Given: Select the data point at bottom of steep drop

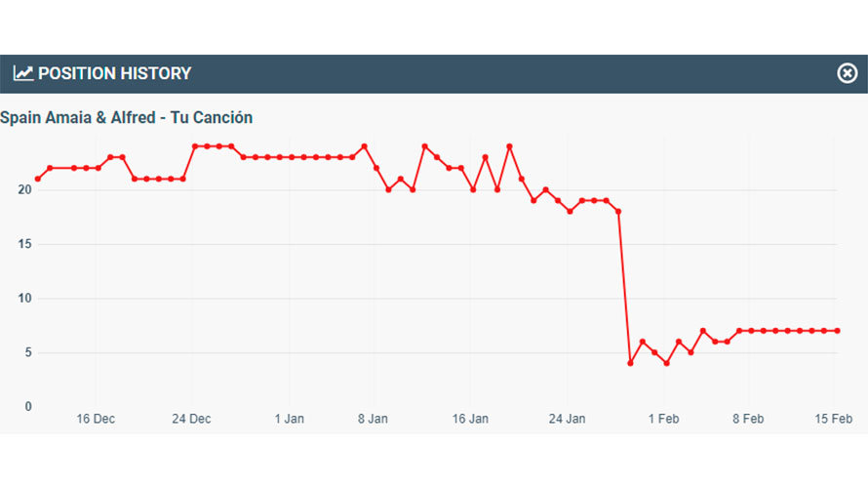Looking at the screenshot, I should (630, 363).
